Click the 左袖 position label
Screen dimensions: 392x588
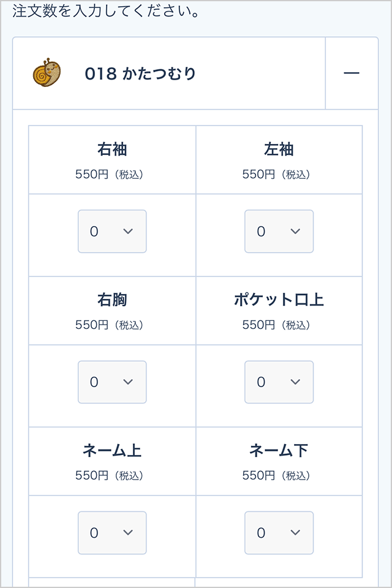(279, 149)
